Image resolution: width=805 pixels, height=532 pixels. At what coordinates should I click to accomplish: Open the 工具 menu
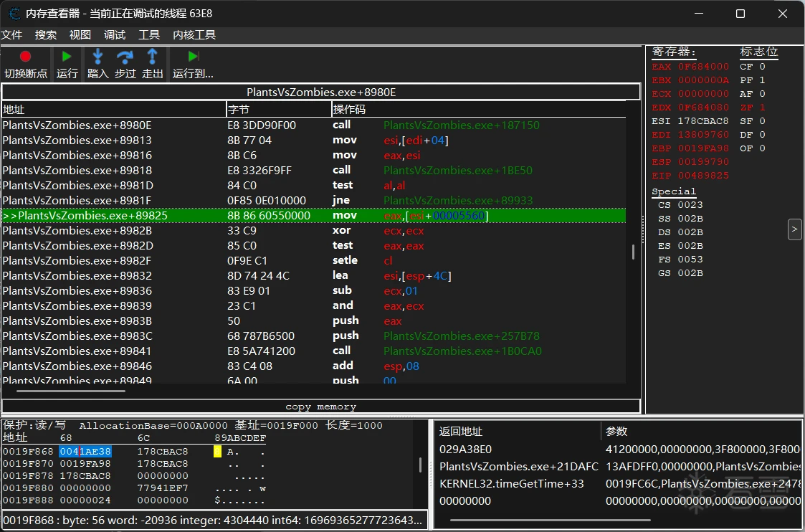tap(149, 35)
